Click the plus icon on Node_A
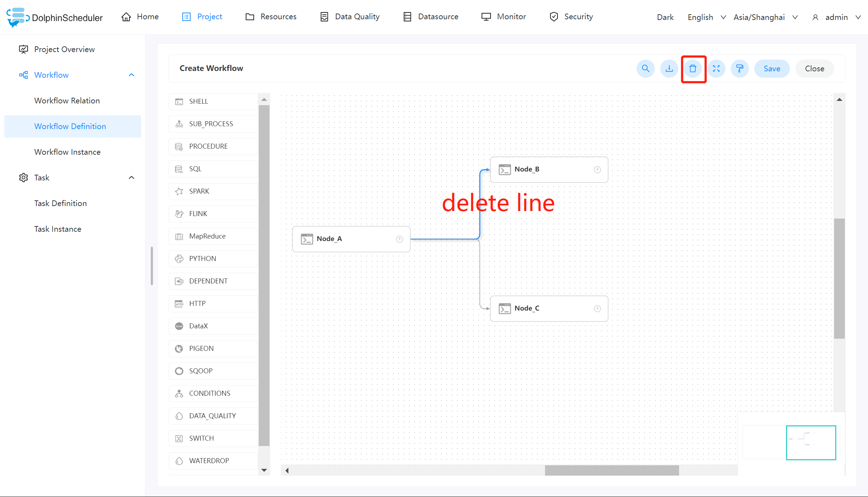This screenshot has width=868, height=497. 400,239
